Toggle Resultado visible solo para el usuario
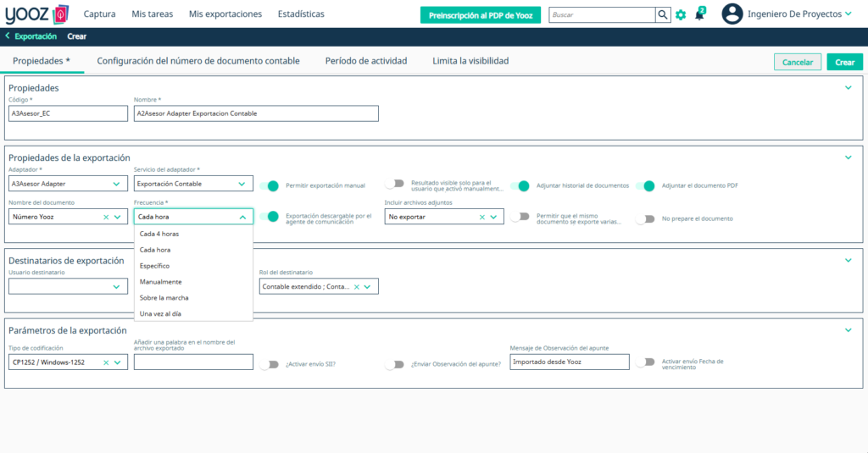The height and width of the screenshot is (453, 868). [395, 184]
